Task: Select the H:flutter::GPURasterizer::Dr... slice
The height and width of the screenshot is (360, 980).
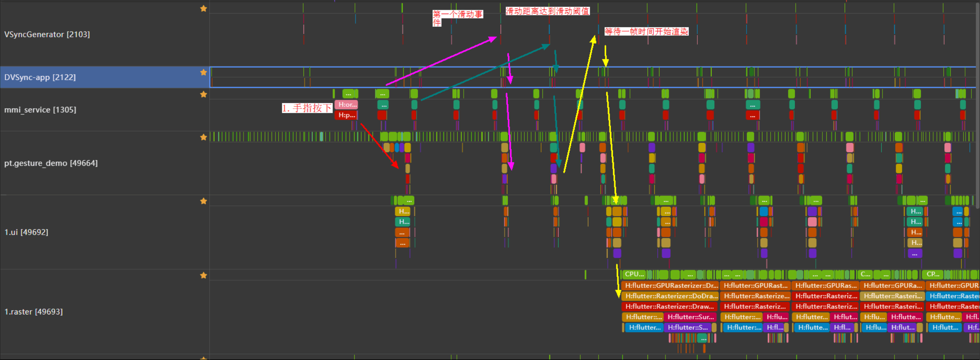Action: tap(670, 285)
